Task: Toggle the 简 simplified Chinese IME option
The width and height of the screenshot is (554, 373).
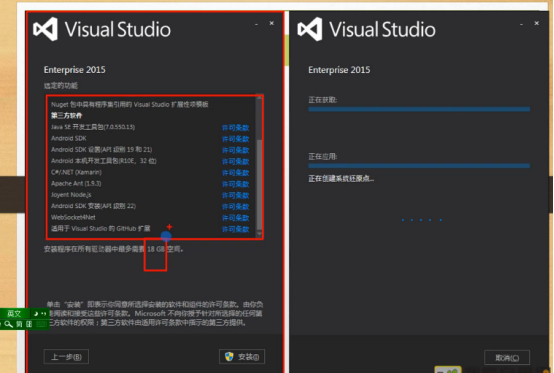Action: 19,324
